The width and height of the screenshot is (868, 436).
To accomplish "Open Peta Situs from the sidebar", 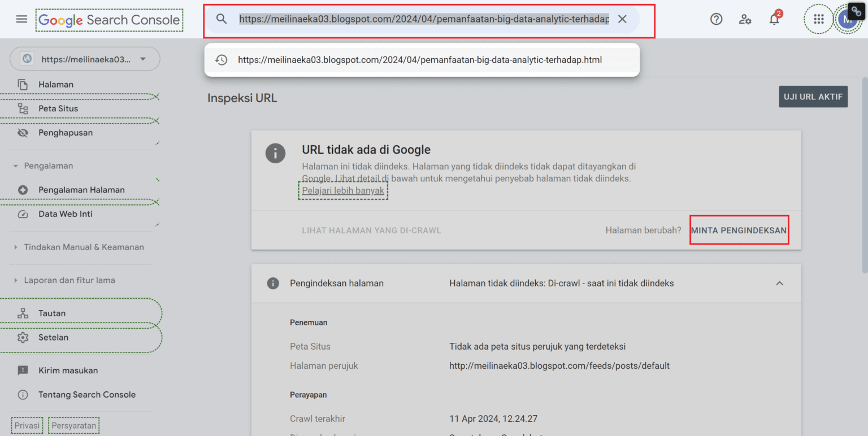I will (58, 108).
